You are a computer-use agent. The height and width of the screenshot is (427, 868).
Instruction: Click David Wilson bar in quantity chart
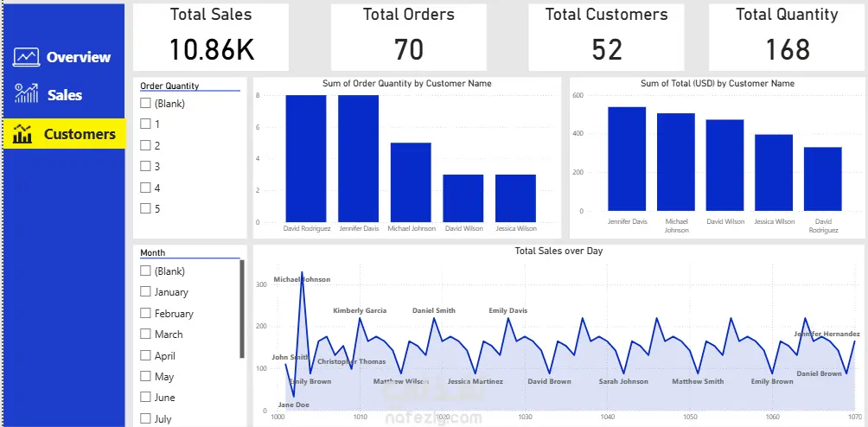pyautogui.click(x=463, y=199)
